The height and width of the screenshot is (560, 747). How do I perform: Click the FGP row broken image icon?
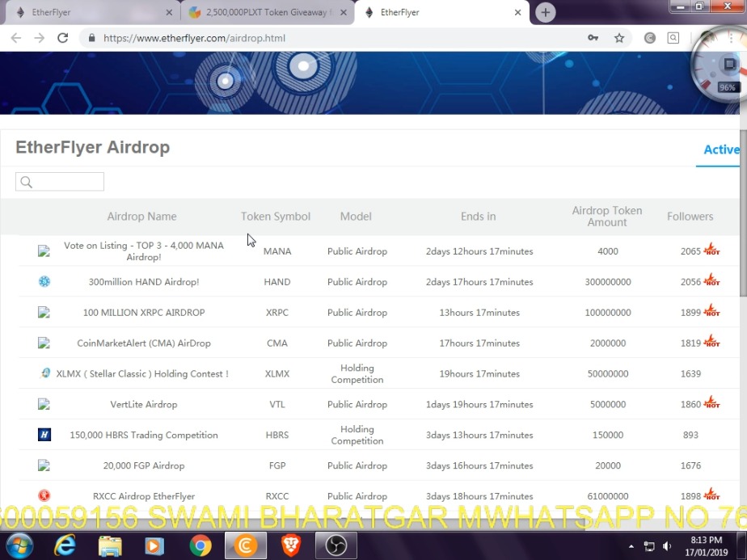point(44,465)
